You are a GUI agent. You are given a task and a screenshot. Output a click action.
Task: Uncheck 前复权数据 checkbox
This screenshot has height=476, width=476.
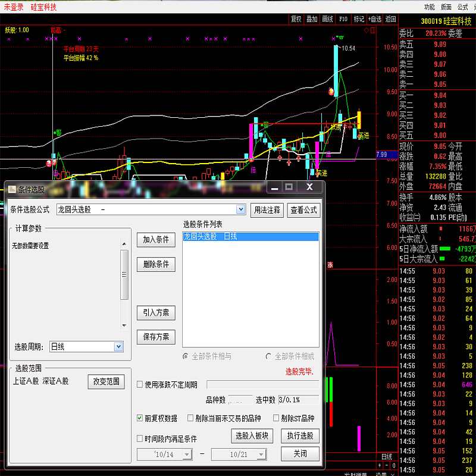point(140,418)
